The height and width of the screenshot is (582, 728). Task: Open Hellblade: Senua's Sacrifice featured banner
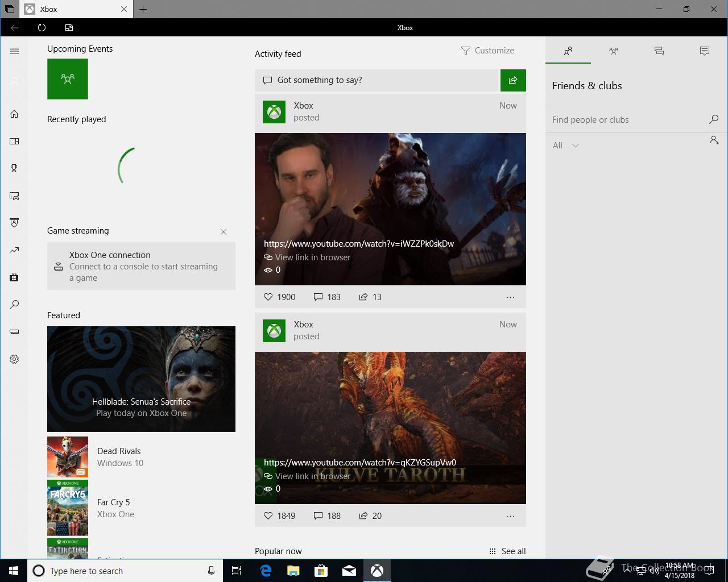click(141, 379)
